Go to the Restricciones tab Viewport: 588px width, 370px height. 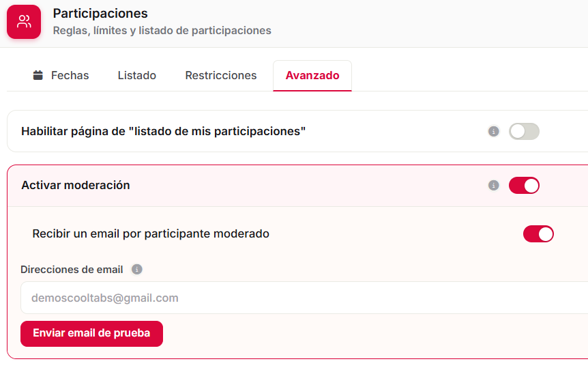point(221,75)
